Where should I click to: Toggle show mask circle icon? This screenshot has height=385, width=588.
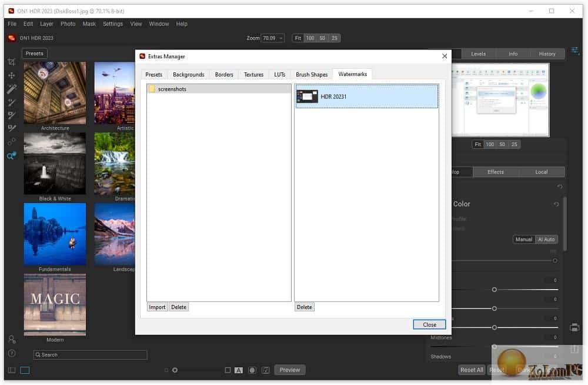(x=252, y=370)
